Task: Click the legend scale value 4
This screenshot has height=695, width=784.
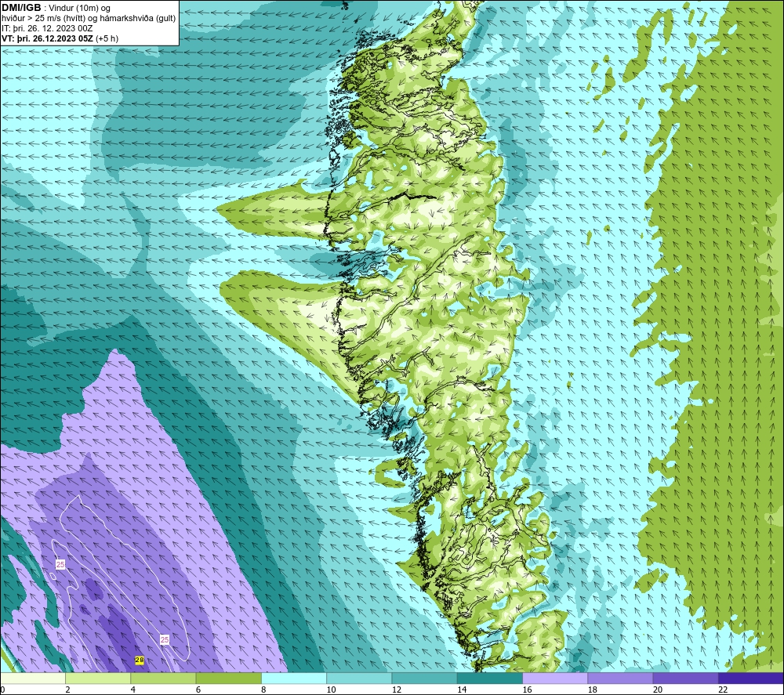Action: 133,690
